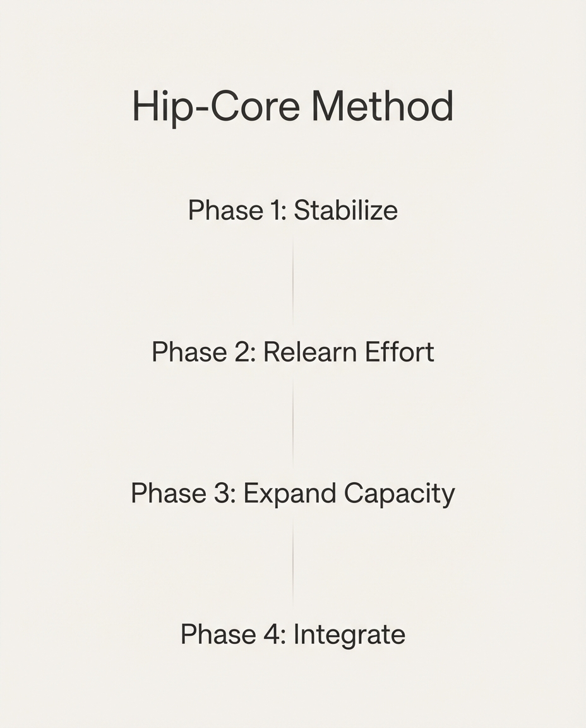This screenshot has width=586, height=728.
Task: Click the Hip-Core Method title
Action: (x=292, y=107)
